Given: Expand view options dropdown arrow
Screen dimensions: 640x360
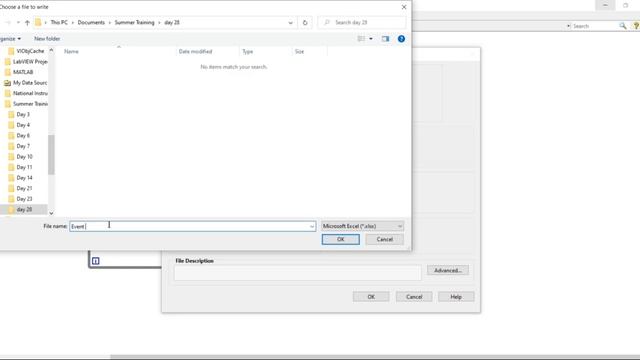Looking at the screenshot, I should (x=371, y=39).
